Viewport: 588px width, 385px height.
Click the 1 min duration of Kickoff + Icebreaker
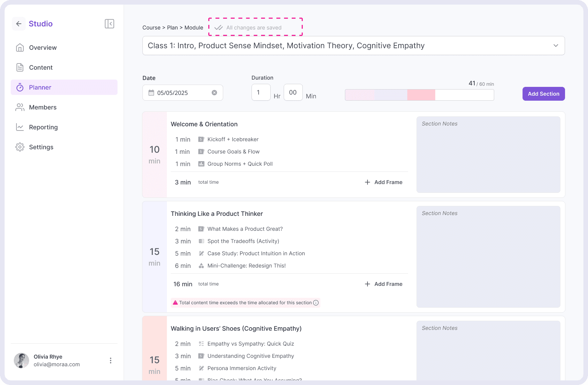[x=183, y=139]
